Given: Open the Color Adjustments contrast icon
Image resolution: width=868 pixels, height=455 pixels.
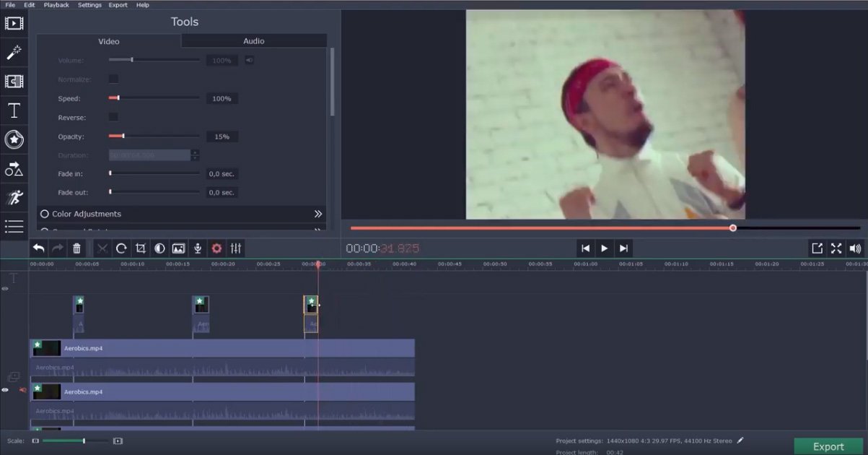Looking at the screenshot, I should click(x=160, y=248).
